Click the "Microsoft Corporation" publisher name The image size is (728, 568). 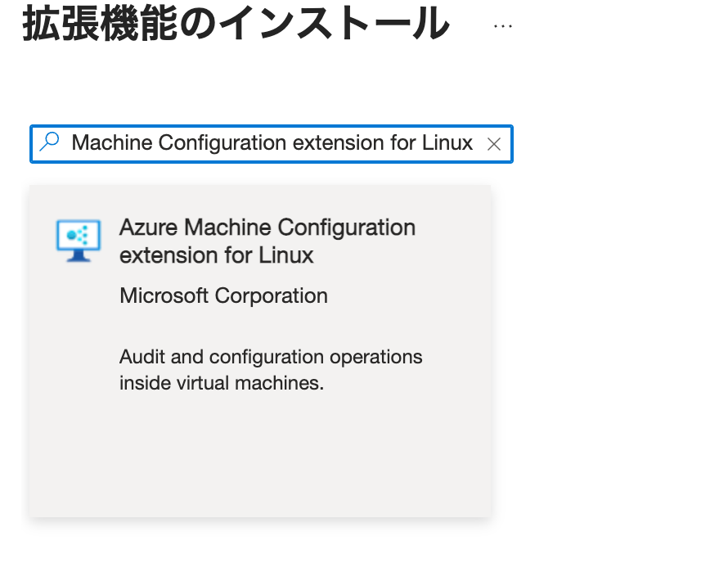[x=223, y=295]
